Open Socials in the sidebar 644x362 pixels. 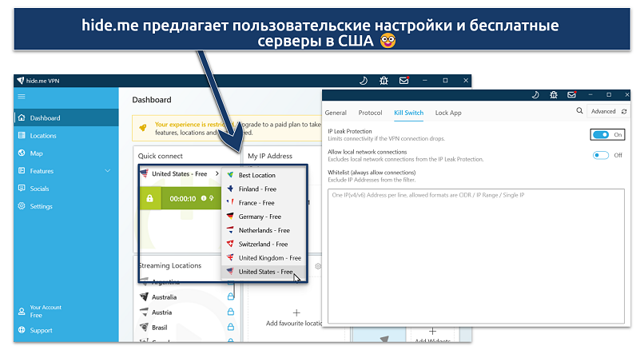point(39,189)
